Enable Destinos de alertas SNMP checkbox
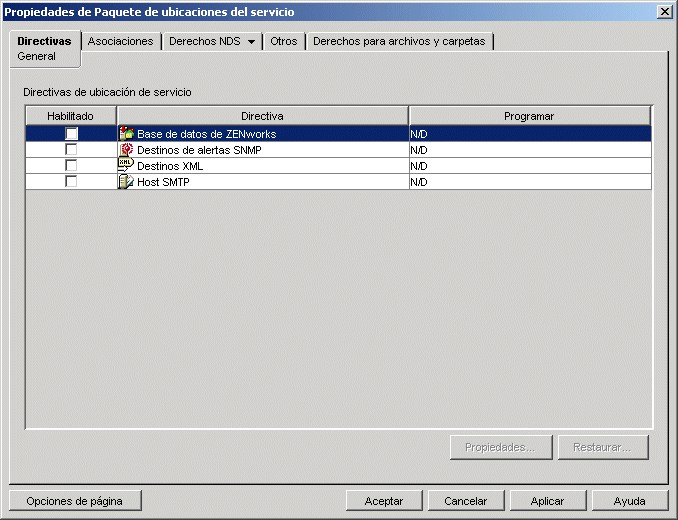This screenshot has width=678, height=520. point(71,150)
